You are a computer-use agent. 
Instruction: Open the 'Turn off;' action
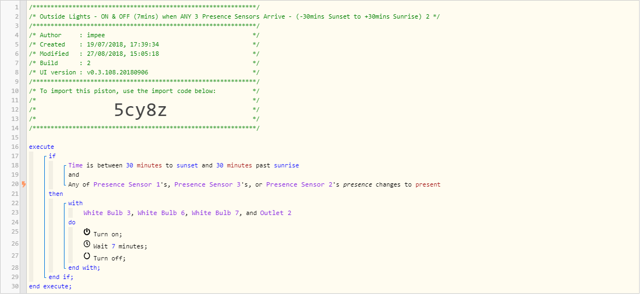pyautogui.click(x=110, y=258)
